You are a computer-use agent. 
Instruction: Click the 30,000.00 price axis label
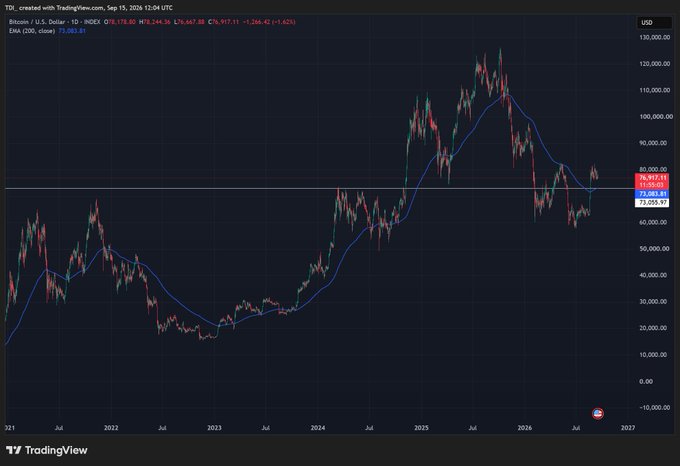[x=654, y=302]
